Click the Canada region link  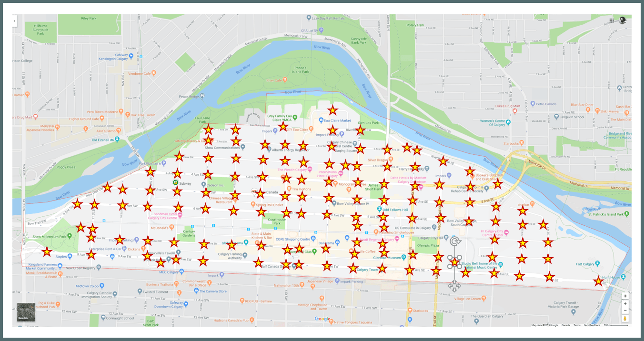click(x=565, y=325)
